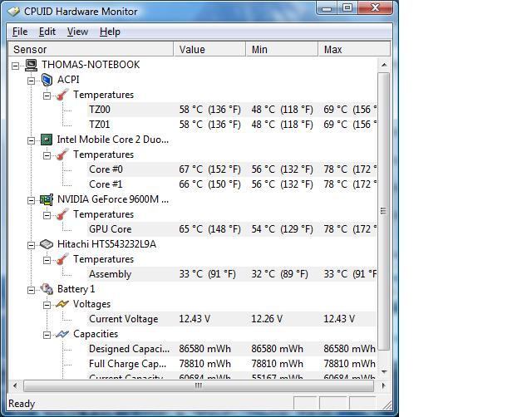Select the TZ00 sensor row

tap(232, 110)
